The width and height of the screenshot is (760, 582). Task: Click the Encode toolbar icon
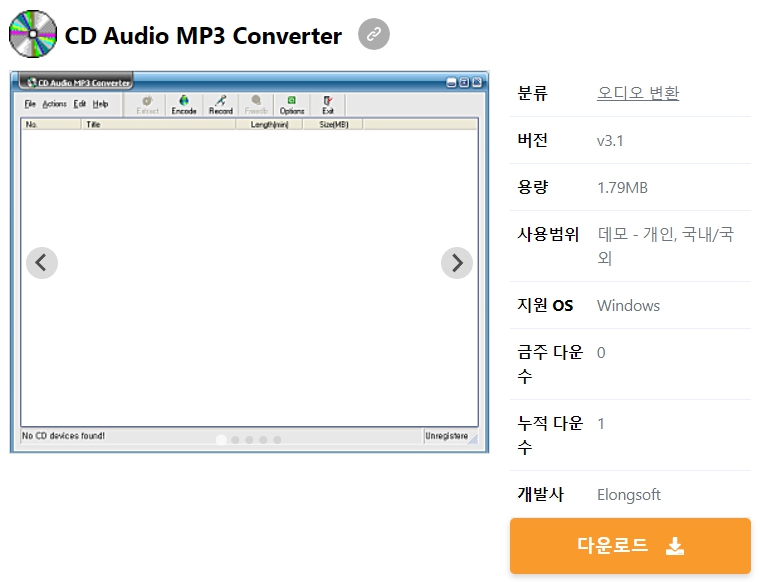click(x=184, y=105)
